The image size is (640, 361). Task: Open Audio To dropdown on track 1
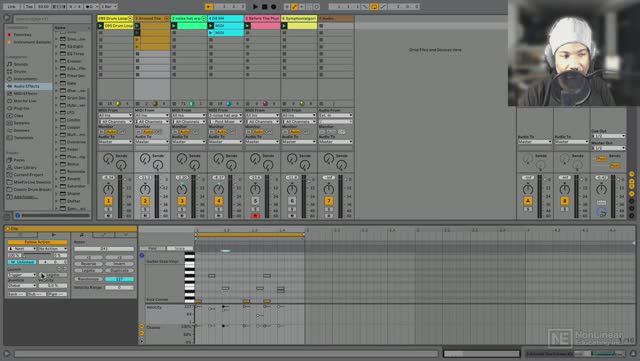[115, 142]
